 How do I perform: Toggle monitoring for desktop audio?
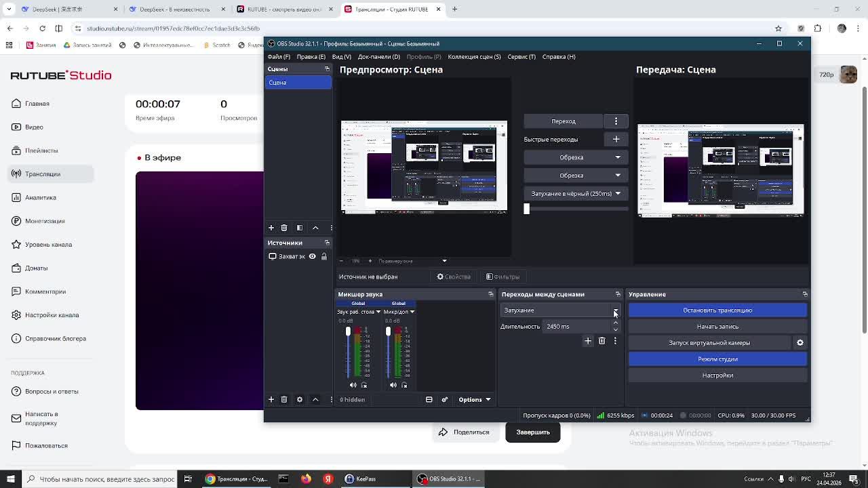pyautogui.click(x=364, y=385)
